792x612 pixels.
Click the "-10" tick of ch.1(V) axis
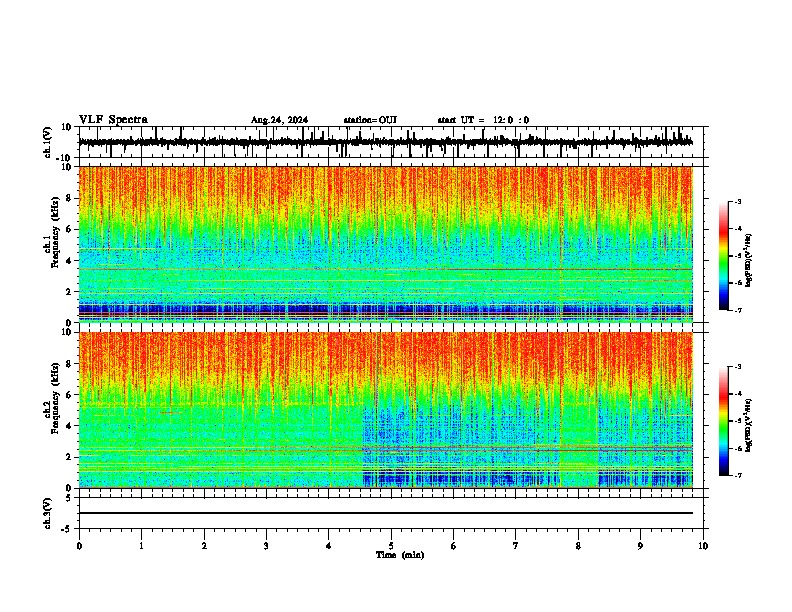point(65,158)
